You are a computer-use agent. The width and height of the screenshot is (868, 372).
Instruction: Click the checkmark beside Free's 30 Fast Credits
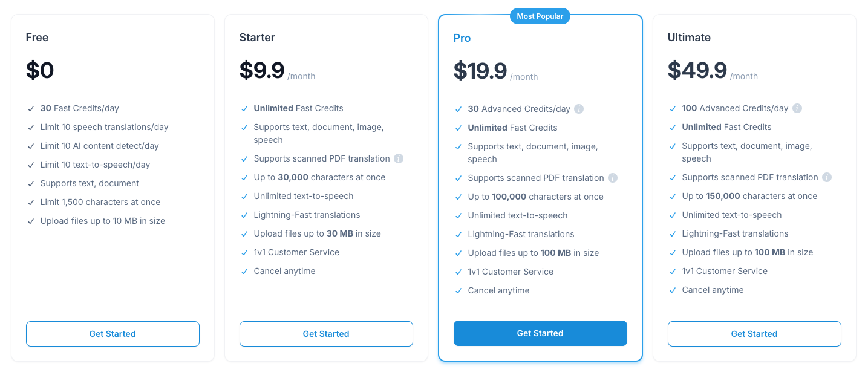coord(31,108)
